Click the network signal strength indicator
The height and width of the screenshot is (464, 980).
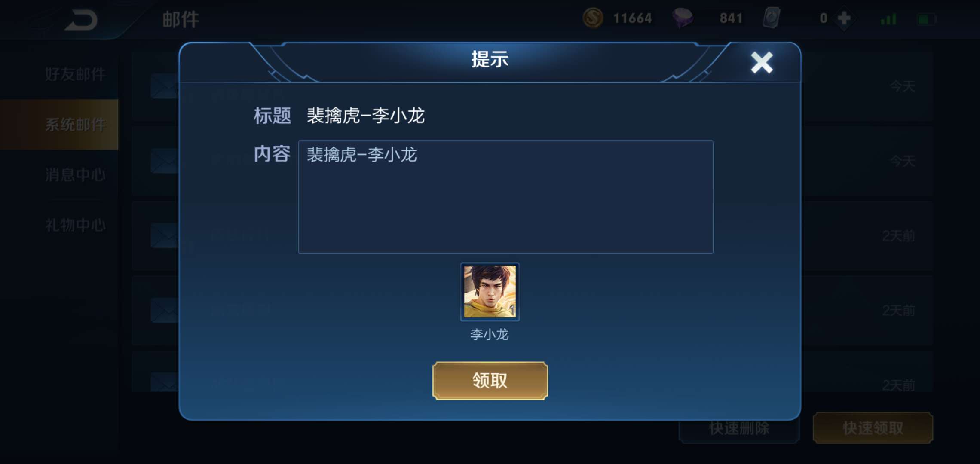pos(889,19)
